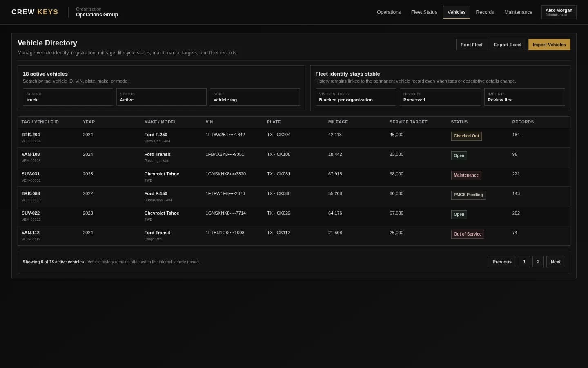Click plate TX · CK204

pos(278,135)
